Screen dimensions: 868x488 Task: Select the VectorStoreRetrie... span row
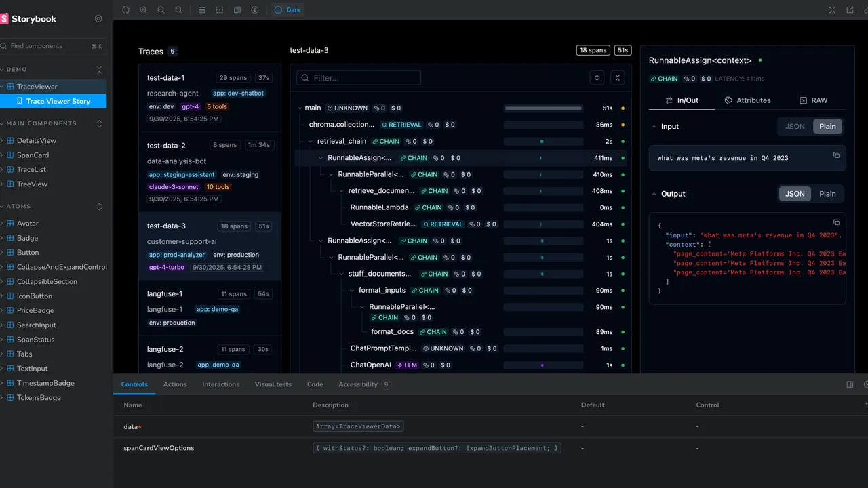[x=461, y=224]
